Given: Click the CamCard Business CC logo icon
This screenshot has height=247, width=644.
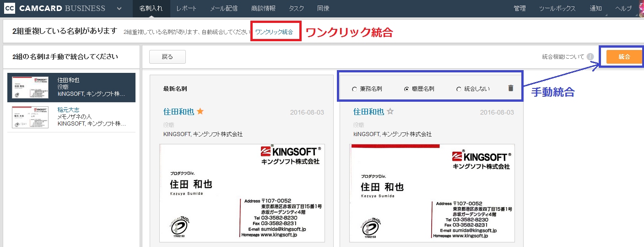Looking at the screenshot, I should coord(9,8).
